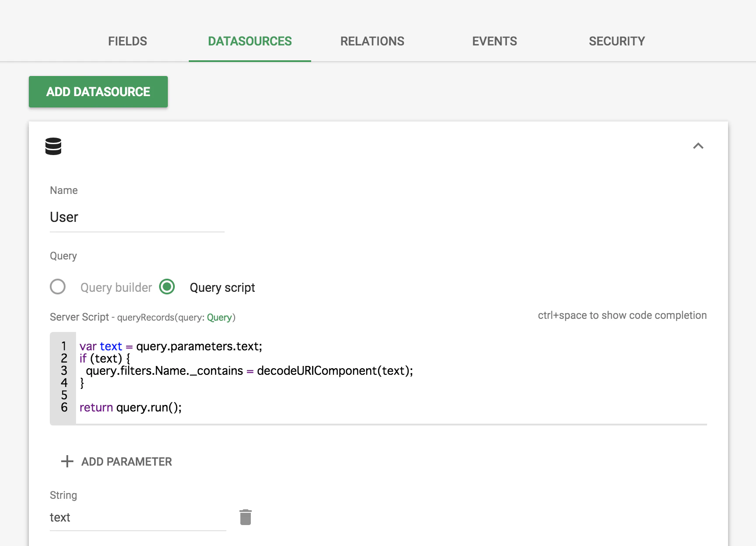Delete the text parameter with trash icon
756x546 pixels.
pyautogui.click(x=246, y=517)
